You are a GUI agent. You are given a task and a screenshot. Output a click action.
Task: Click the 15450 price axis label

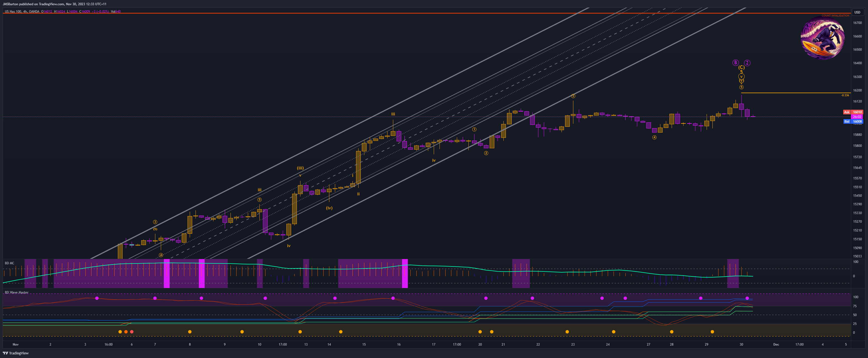click(857, 196)
